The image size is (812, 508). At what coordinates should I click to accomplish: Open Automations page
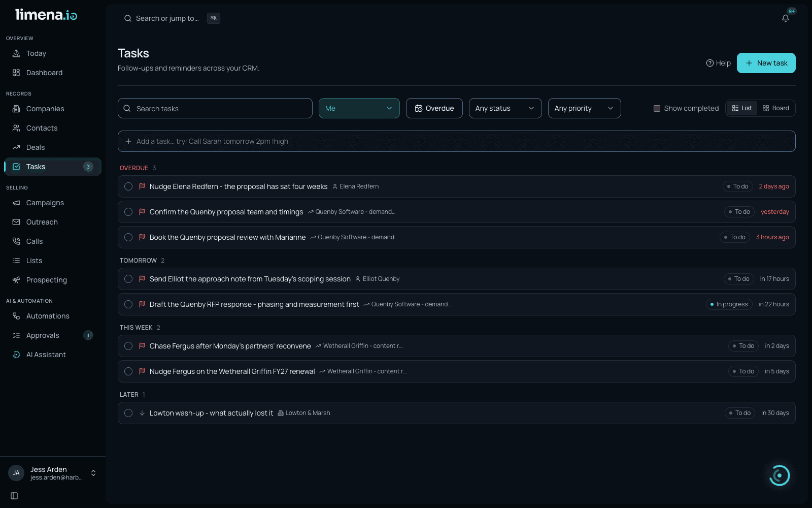click(53, 316)
